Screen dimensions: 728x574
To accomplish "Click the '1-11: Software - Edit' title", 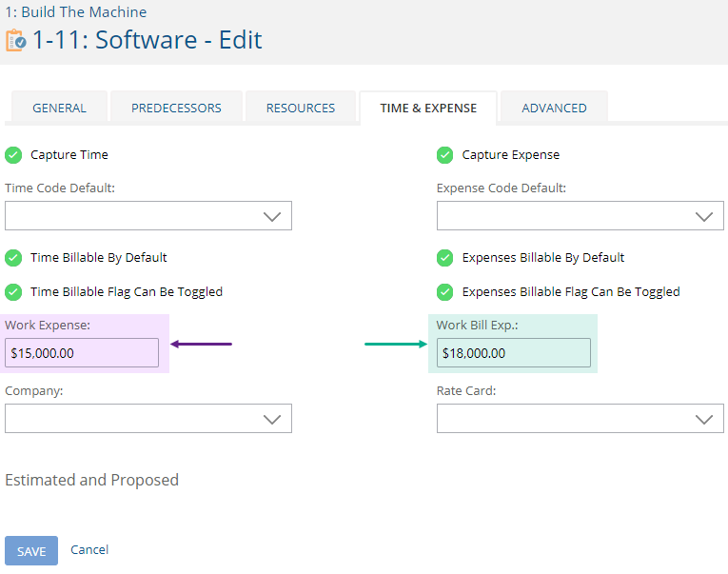I will (x=148, y=40).
